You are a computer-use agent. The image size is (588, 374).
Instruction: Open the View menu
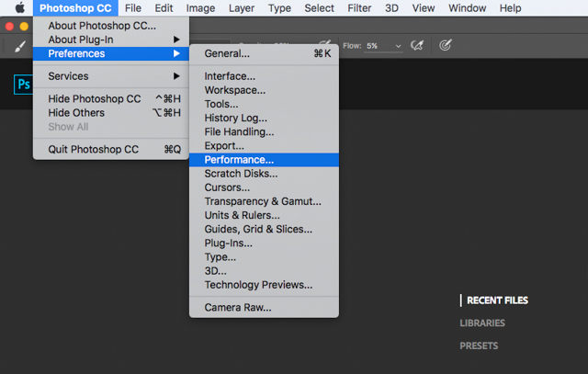[423, 8]
